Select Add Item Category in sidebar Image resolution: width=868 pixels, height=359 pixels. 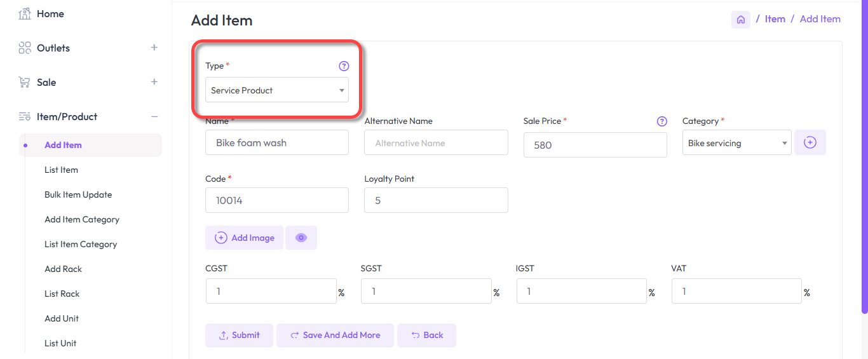[x=82, y=219]
